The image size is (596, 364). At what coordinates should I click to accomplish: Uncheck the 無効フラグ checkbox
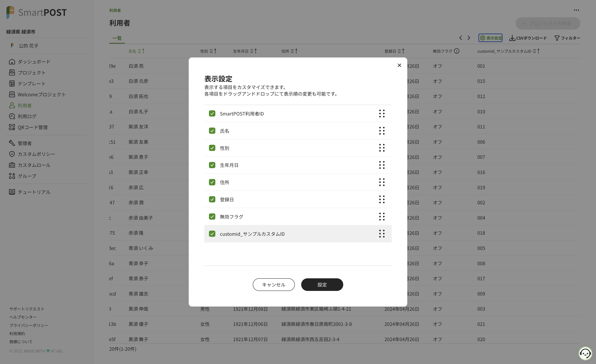212,216
